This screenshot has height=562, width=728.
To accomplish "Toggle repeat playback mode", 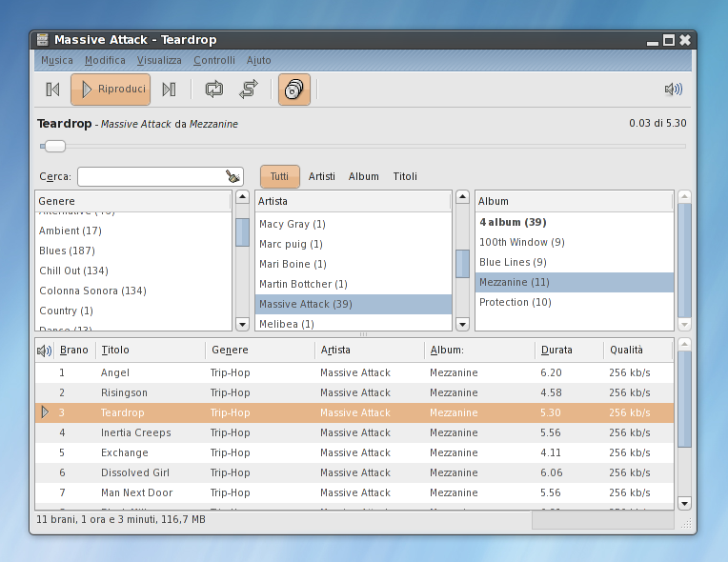I will [x=214, y=90].
